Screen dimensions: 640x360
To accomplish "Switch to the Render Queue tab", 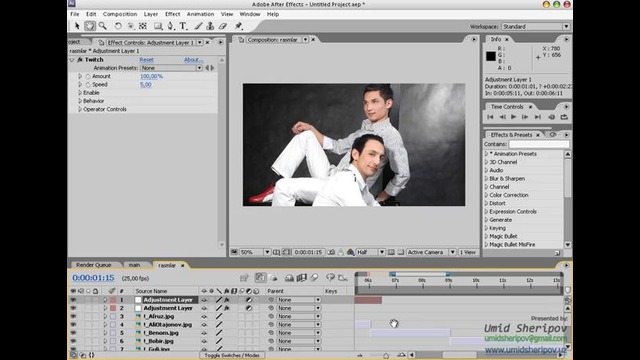I will [94, 265].
